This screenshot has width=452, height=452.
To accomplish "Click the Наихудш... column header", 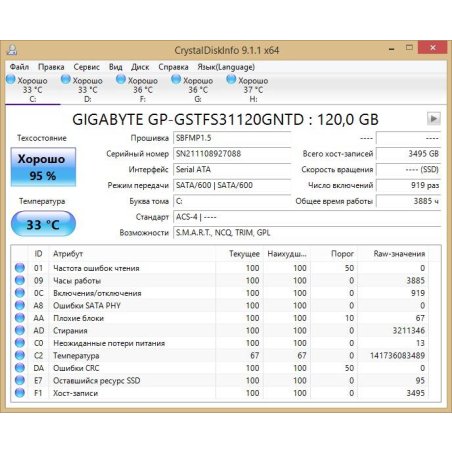I will 287,254.
